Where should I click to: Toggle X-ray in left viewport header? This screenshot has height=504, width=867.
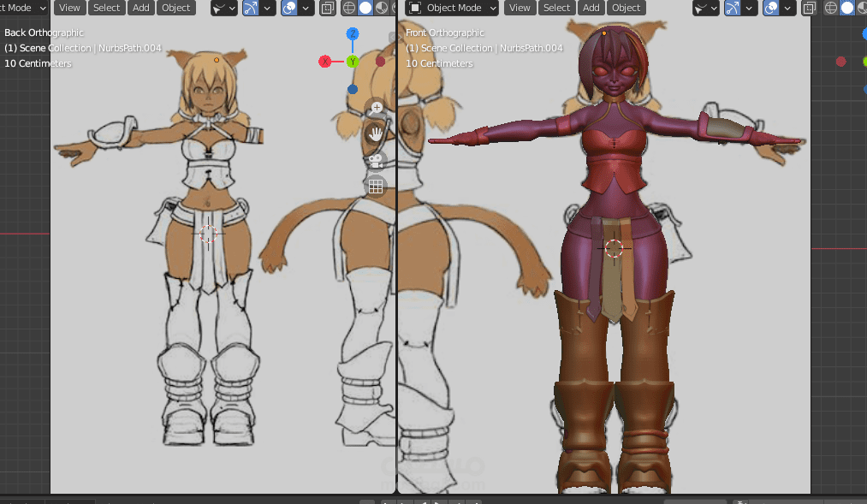pos(327,9)
